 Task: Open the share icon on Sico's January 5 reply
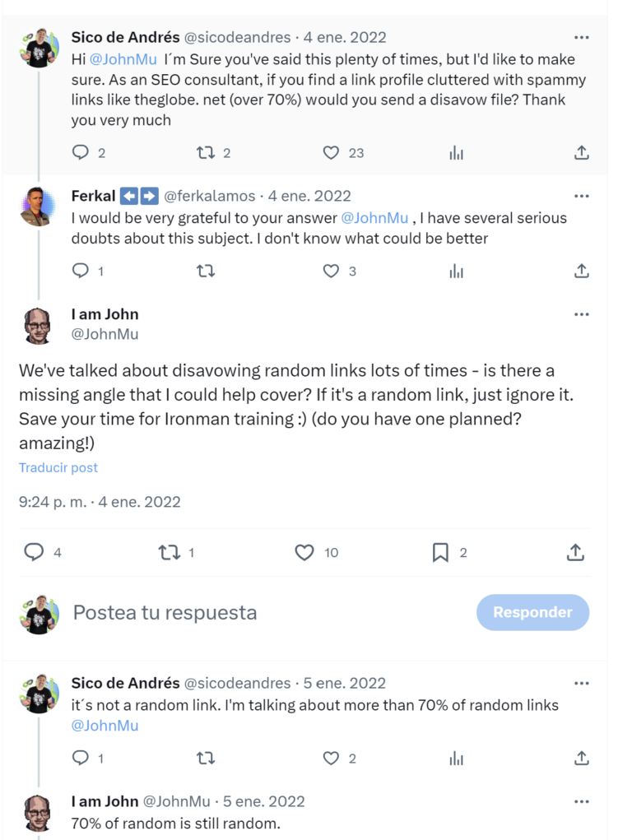pos(582,758)
